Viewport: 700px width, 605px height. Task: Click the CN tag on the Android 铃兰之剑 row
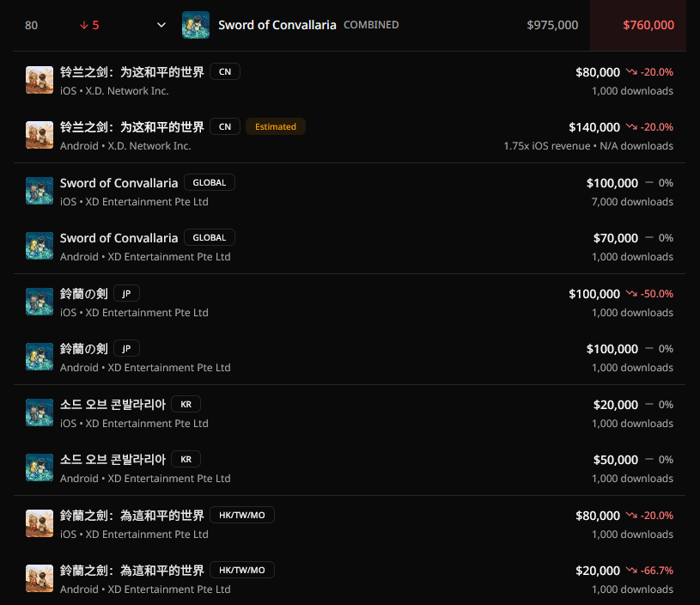(225, 126)
